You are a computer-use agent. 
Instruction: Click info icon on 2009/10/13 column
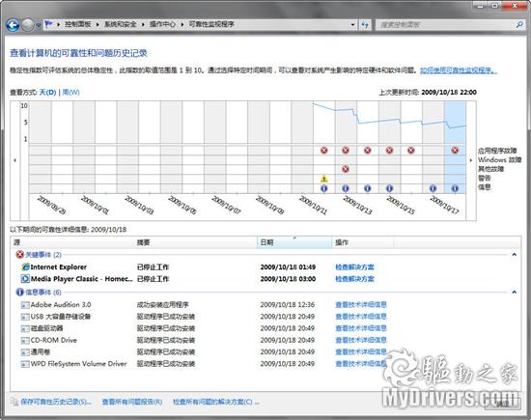pyautogui.click(x=346, y=188)
